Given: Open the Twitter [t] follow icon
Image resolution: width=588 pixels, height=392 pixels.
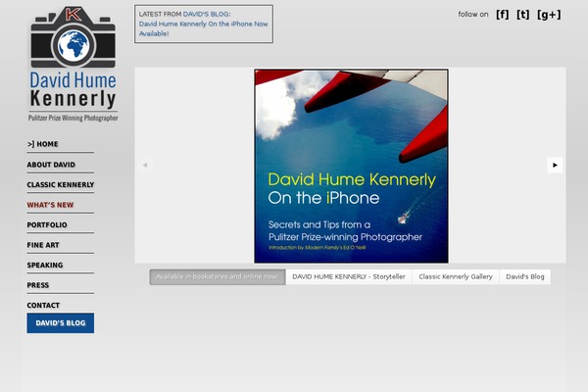Looking at the screenshot, I should (x=522, y=15).
